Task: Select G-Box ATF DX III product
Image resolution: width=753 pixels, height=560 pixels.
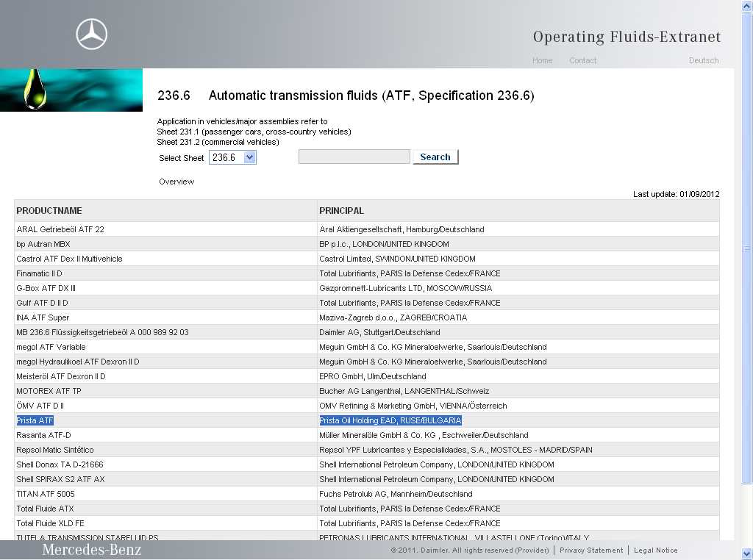Action: pyautogui.click(x=46, y=288)
